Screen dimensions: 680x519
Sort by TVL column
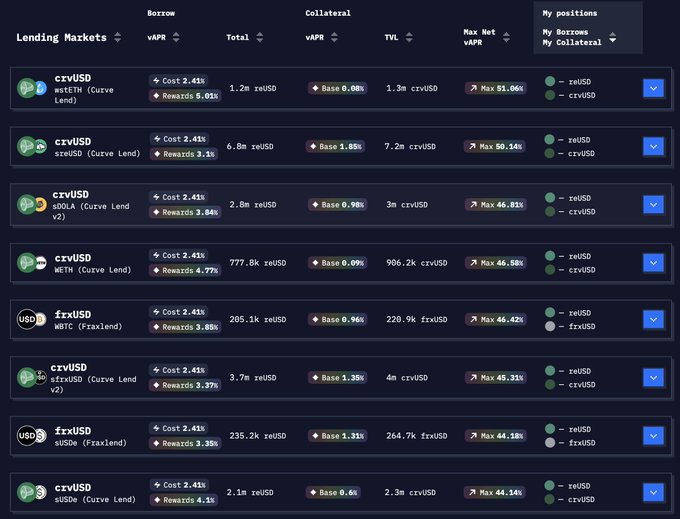(409, 37)
